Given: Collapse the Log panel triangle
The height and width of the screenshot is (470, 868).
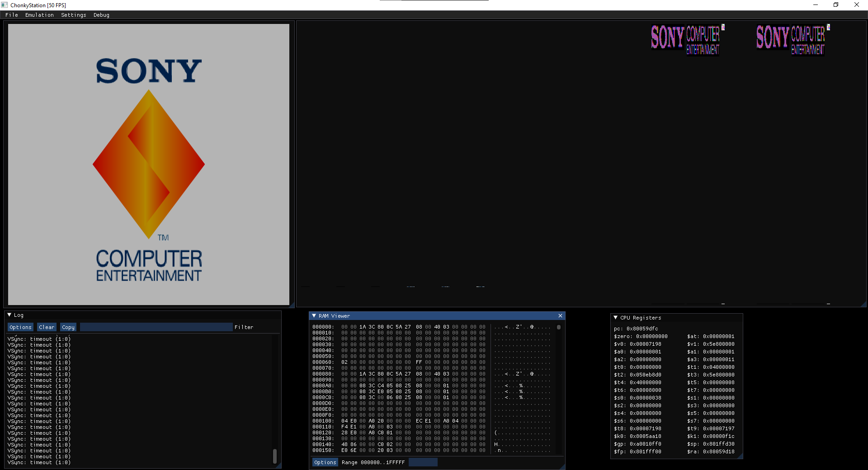Looking at the screenshot, I should pyautogui.click(x=9, y=315).
